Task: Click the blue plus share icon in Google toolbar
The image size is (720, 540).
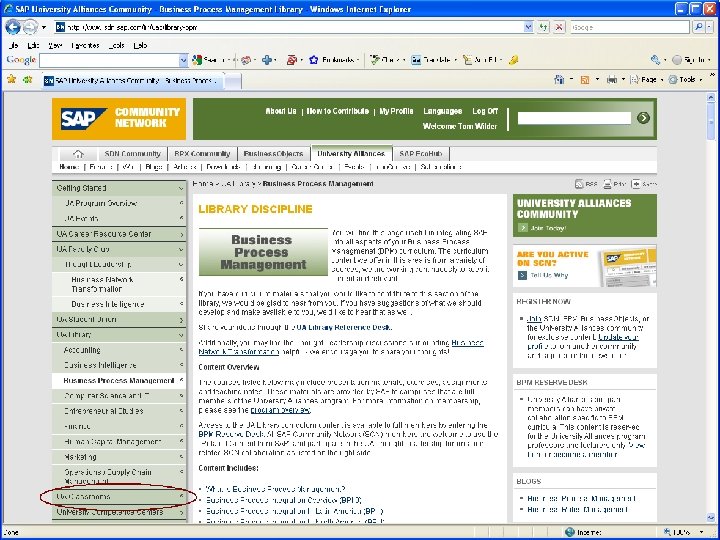Action: [x=267, y=60]
